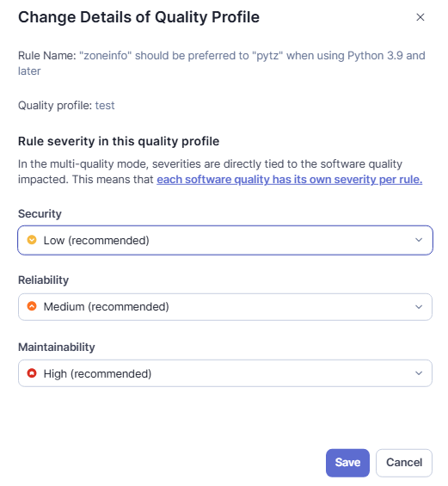Open the Maintainability severity dropdown showing High
The width and height of the screenshot is (448, 486).
225,373
